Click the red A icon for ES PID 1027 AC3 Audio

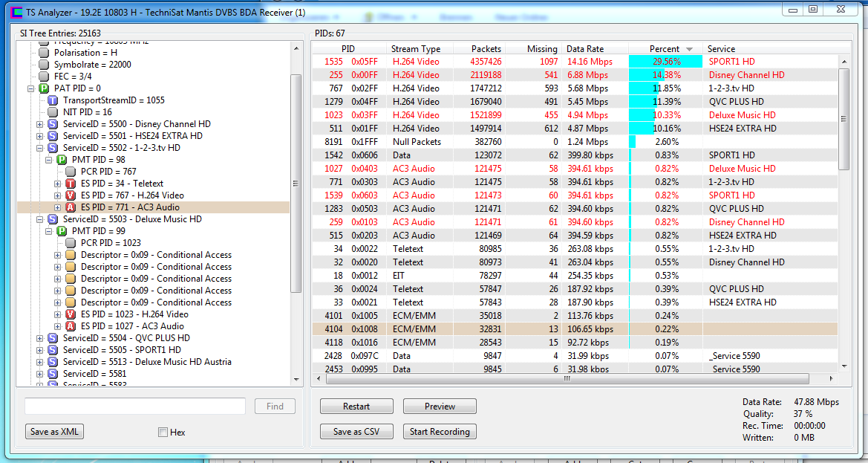71,326
